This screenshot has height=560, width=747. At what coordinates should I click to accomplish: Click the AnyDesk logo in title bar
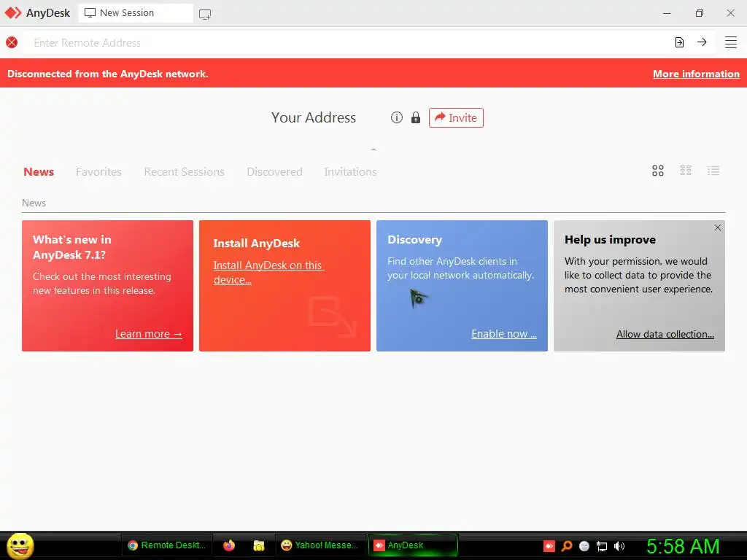click(x=13, y=13)
